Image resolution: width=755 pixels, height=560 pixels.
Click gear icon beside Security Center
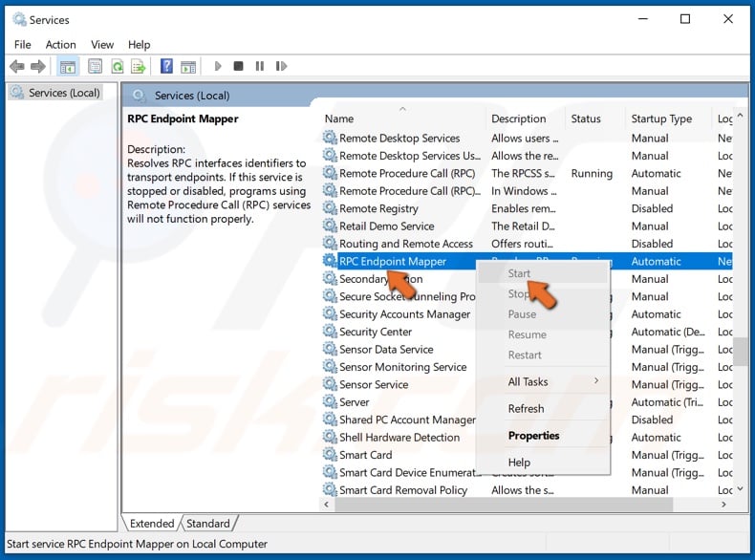[330, 332]
